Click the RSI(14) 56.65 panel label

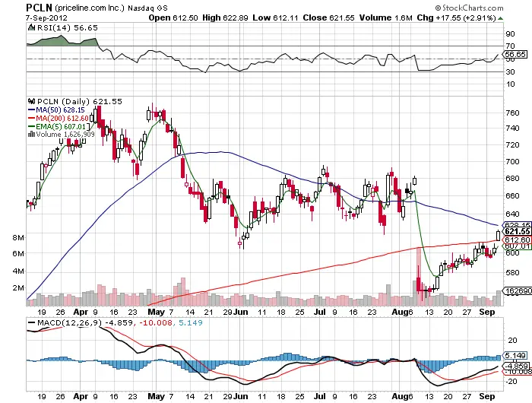point(67,27)
